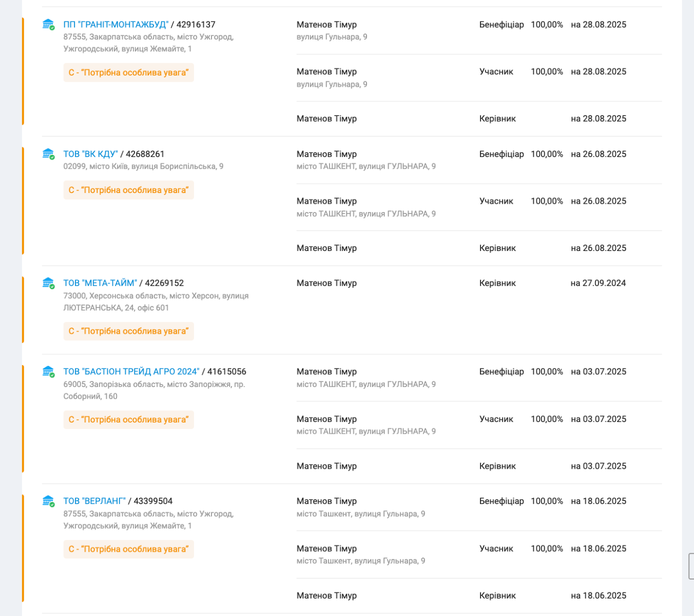The image size is (694, 616).
Task: Click the risk badge under МЕТА-ТАЙМ
Action: coord(129,331)
